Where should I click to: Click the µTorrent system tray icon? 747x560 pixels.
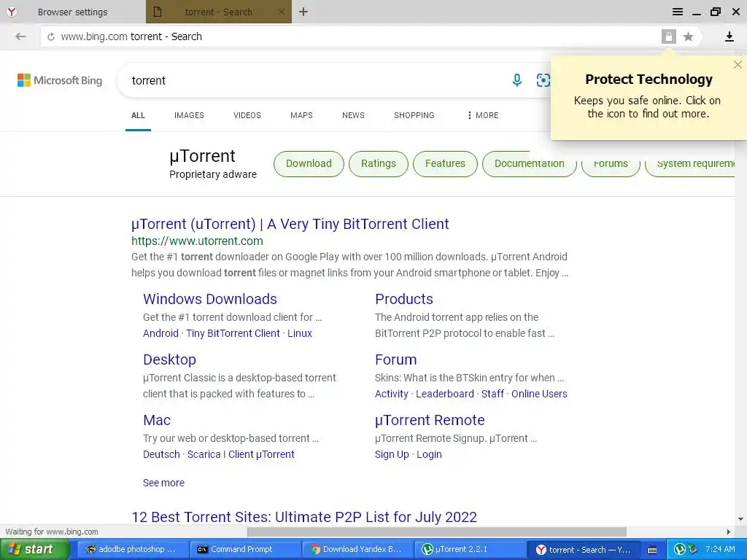pos(680,550)
